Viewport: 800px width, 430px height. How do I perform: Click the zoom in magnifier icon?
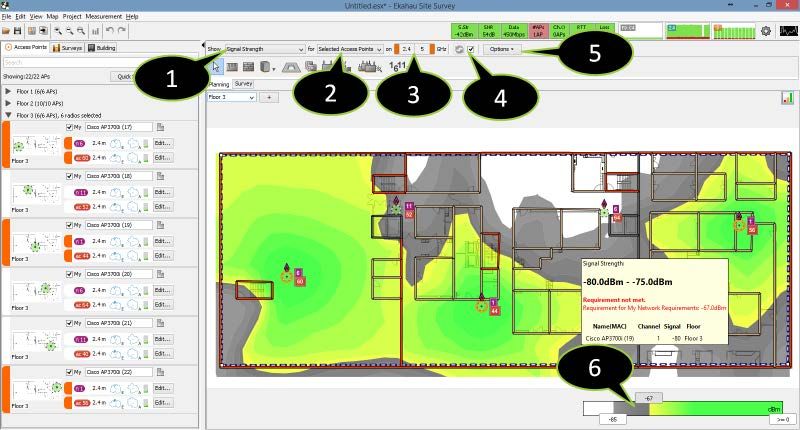click(58, 31)
